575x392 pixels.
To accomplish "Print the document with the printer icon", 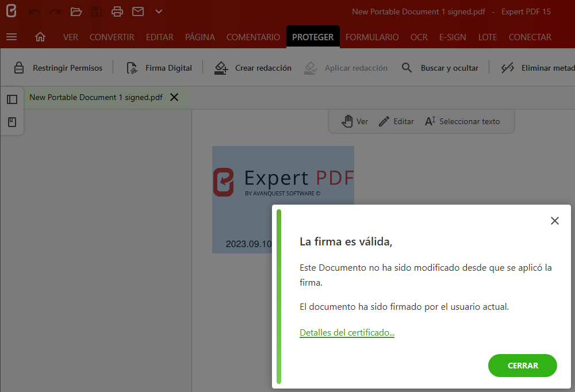I will tap(117, 11).
